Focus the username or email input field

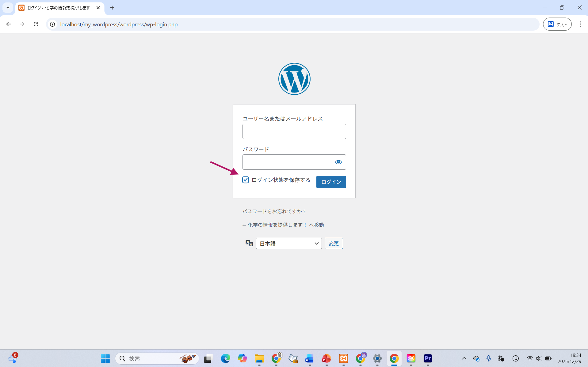click(294, 131)
